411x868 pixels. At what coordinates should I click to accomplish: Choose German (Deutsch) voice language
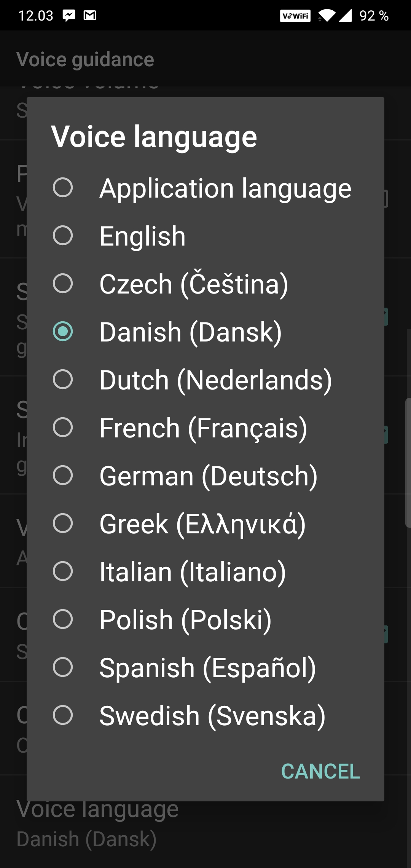click(205, 475)
